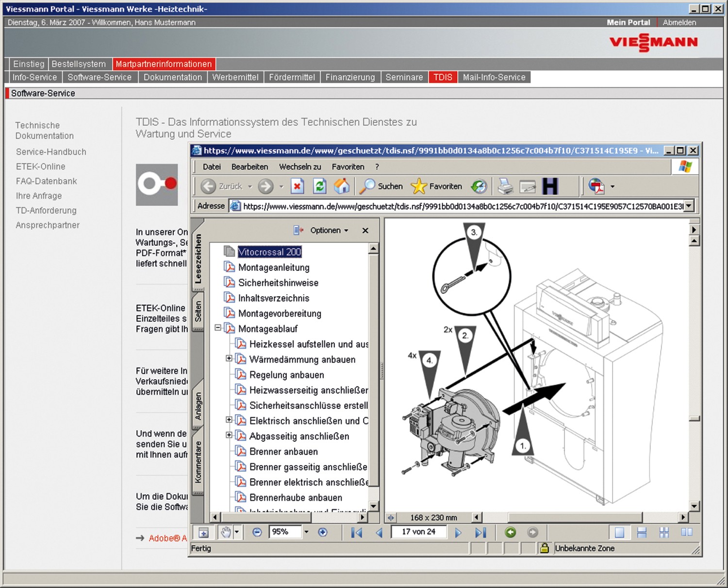Jump to last PDF page
Viewport: 728px width, 588px height.
(x=480, y=533)
